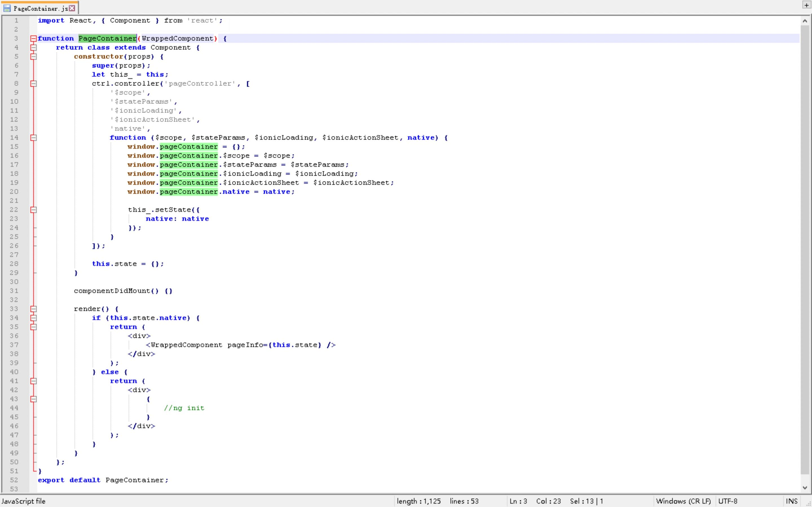The height and width of the screenshot is (507, 812).
Task: Collapse the constructor fold marker on line 5
Action: pyautogui.click(x=33, y=57)
